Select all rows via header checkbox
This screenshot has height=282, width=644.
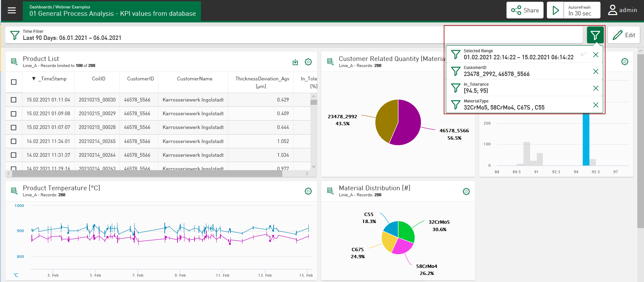pos(14,82)
